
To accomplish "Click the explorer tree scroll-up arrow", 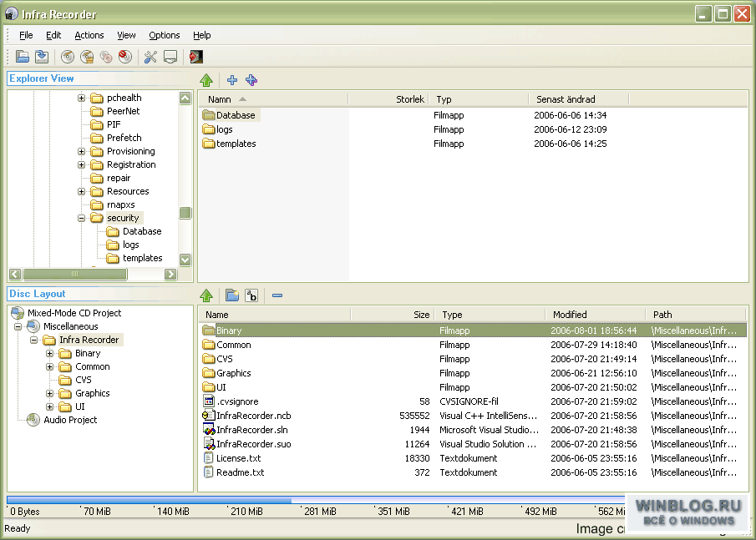I will pyautogui.click(x=185, y=98).
